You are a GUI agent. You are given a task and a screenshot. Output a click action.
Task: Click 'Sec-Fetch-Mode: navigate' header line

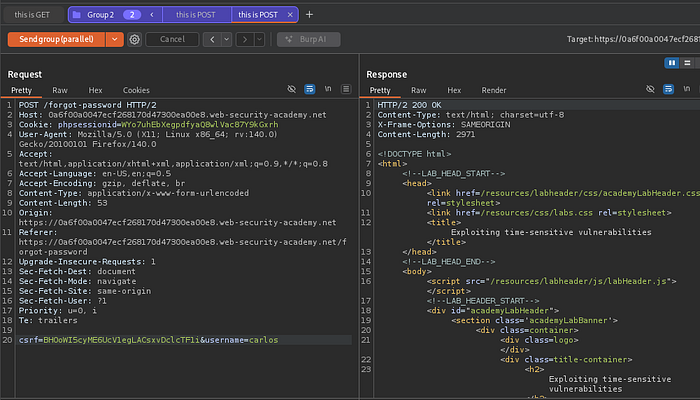[x=78, y=281]
